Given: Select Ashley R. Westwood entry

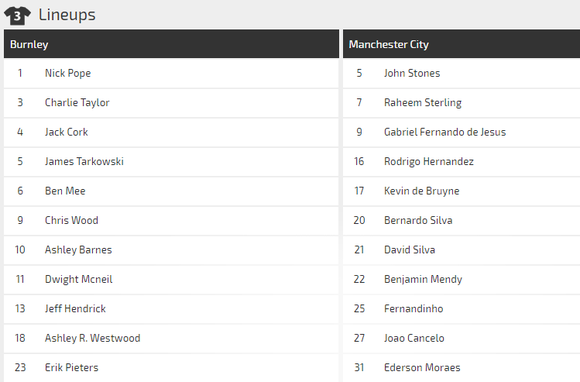Looking at the screenshot, I should pos(92,338).
